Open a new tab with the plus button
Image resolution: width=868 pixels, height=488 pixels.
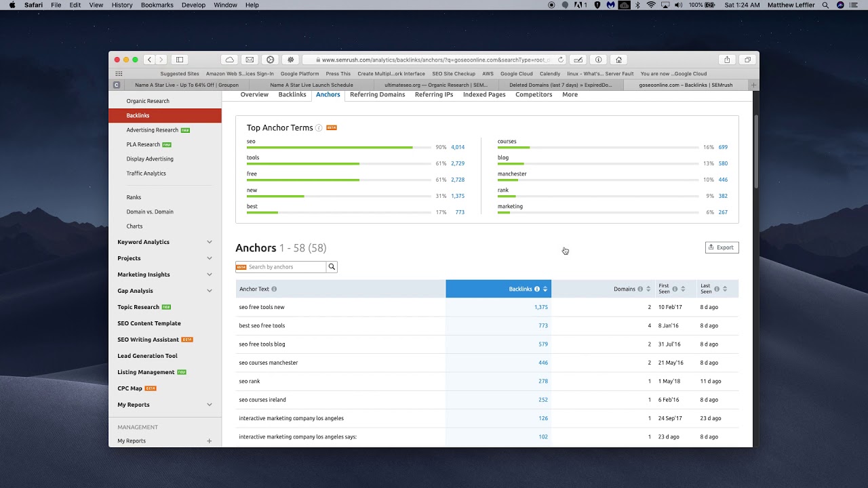click(x=753, y=85)
